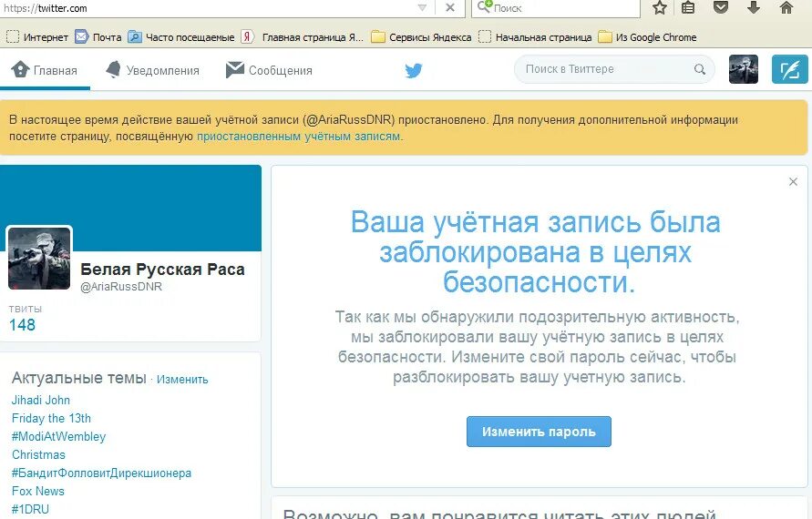Click Изменить next to Актуальные темы

(182, 380)
